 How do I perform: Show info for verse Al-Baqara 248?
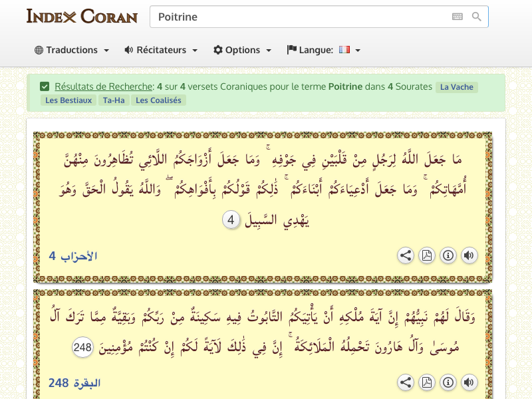click(x=448, y=382)
